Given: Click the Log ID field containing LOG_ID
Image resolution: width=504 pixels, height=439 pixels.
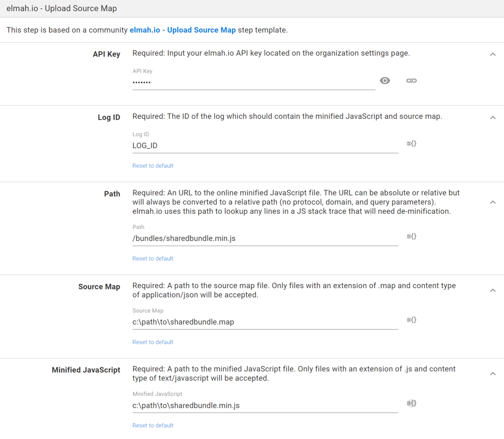Looking at the screenshot, I should point(265,146).
